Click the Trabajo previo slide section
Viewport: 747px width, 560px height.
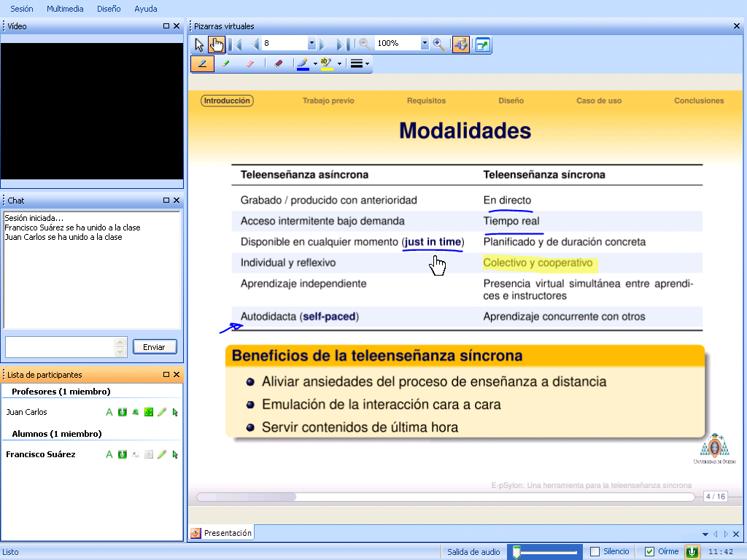point(328,101)
